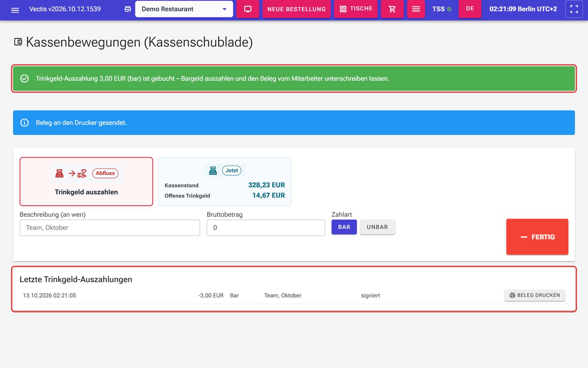Click the green success checkmark icon
The height and width of the screenshot is (368, 588).
point(24,78)
